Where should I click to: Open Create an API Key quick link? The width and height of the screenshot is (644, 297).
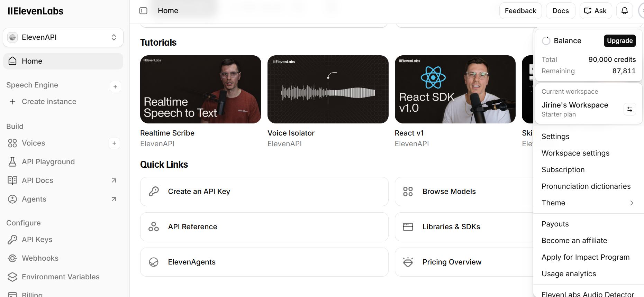264,192
